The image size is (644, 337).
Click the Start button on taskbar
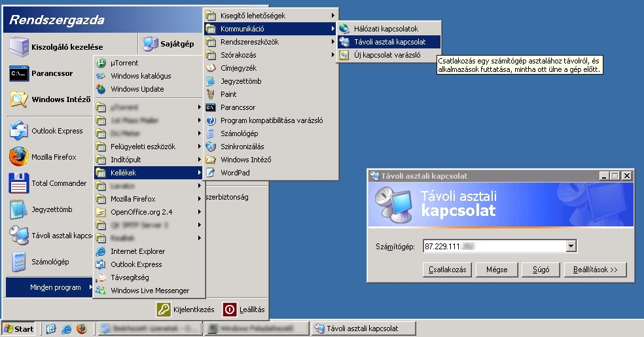pos(19,328)
